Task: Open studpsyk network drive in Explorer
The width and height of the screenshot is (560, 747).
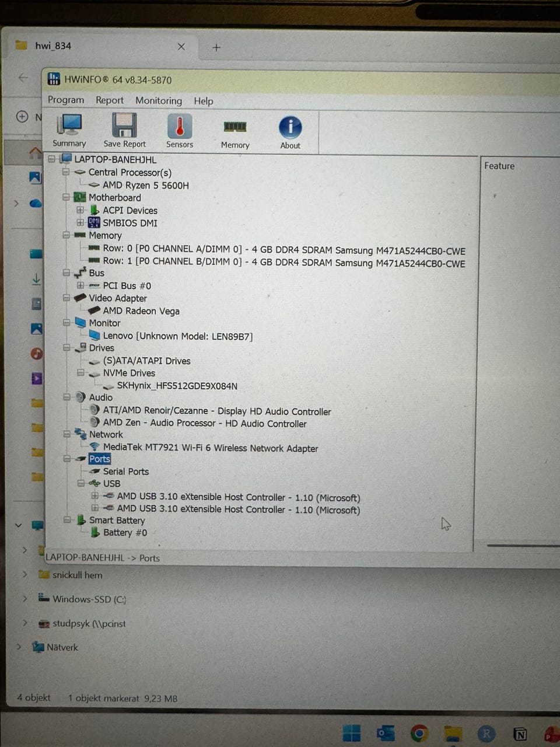Action: point(89,623)
